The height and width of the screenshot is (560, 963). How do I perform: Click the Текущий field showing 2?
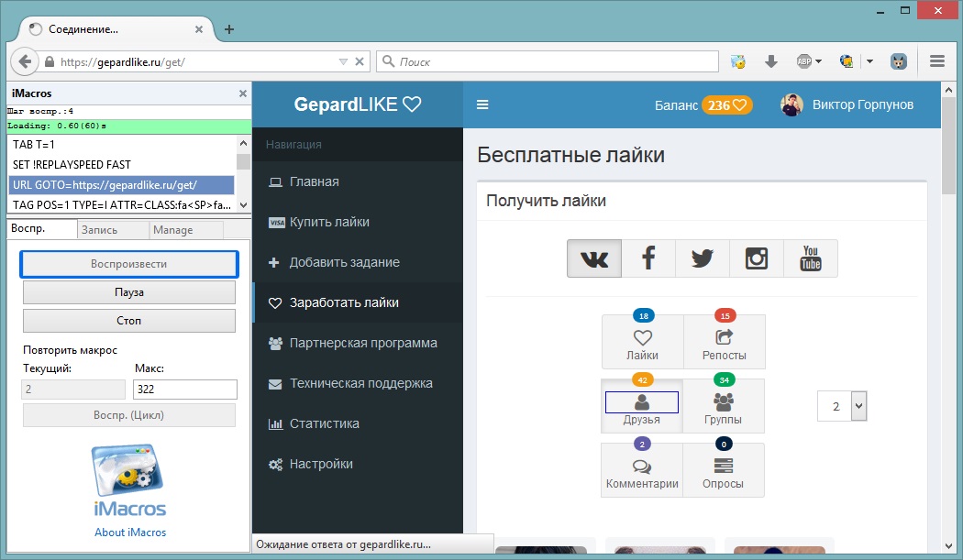[73, 390]
